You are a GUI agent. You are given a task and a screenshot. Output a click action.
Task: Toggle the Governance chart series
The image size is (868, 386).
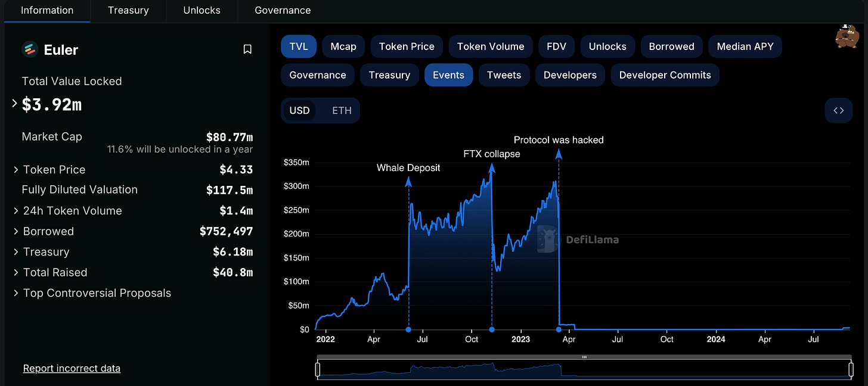318,75
